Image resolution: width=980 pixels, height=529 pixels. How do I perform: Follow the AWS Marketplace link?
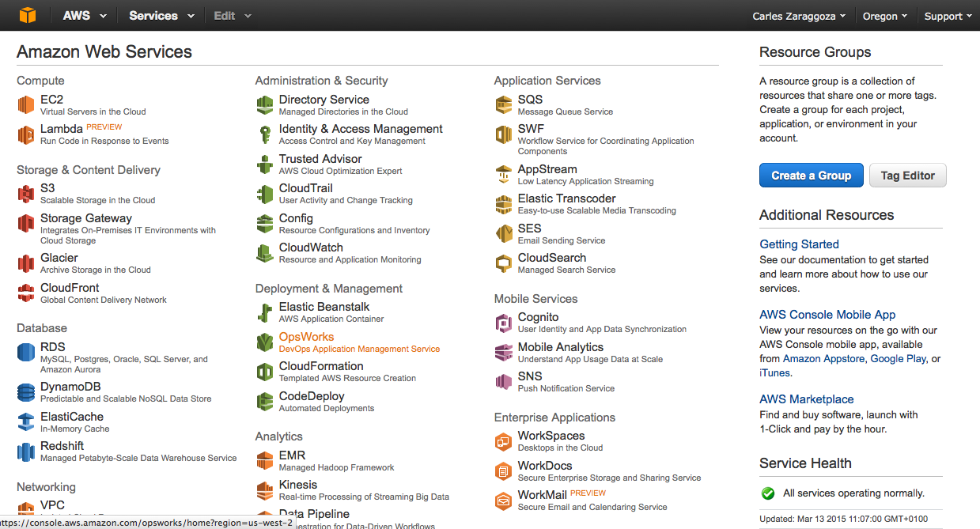coord(806,399)
